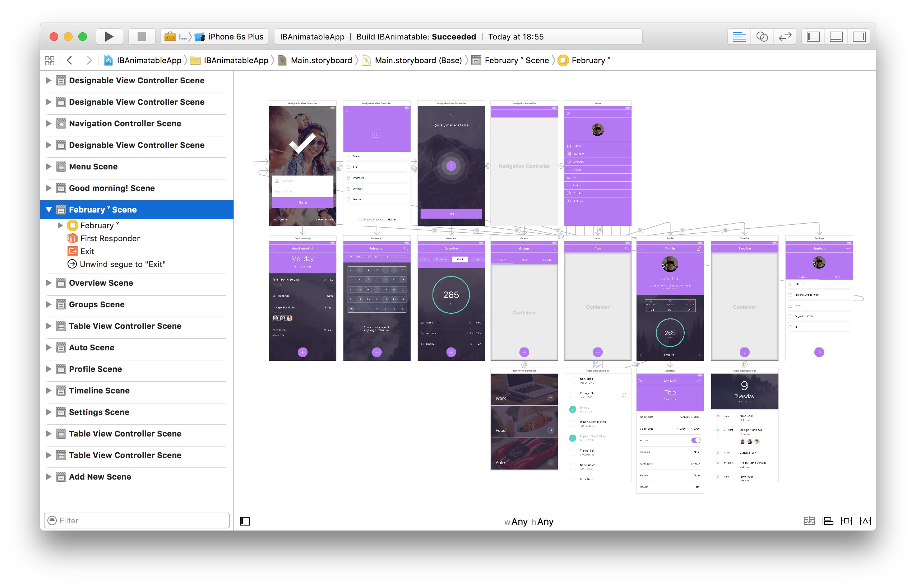
Task: Hide the document outline sidebar
Action: click(245, 521)
